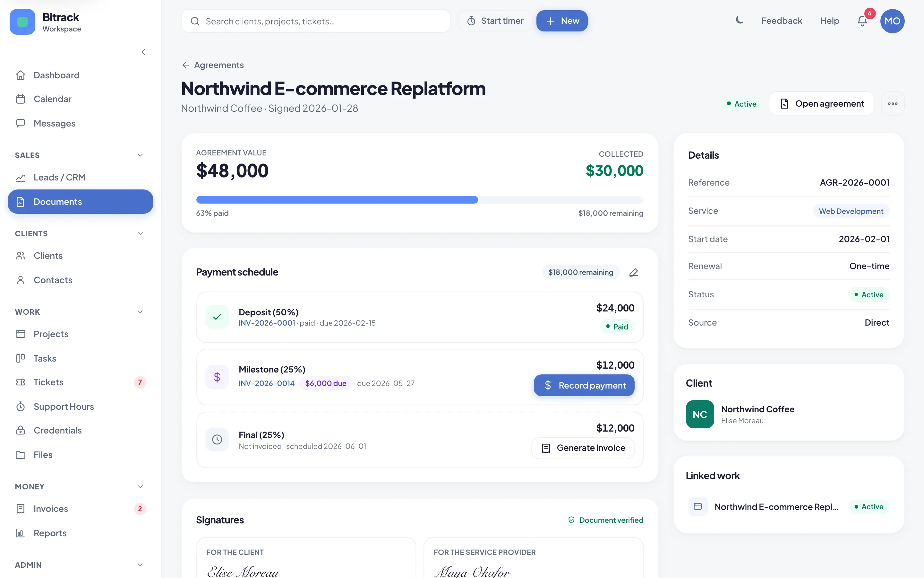The height and width of the screenshot is (578, 924).
Task: Click the NC client avatar
Action: click(x=699, y=414)
